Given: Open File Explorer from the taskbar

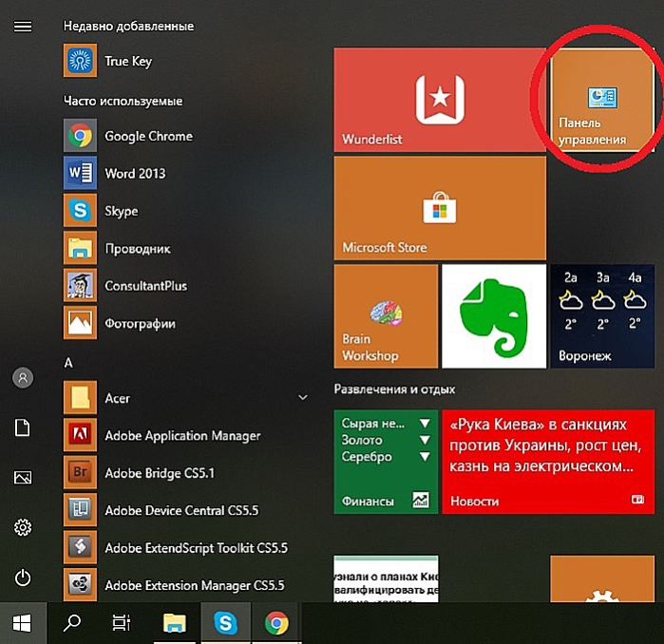Looking at the screenshot, I should click(x=175, y=623).
